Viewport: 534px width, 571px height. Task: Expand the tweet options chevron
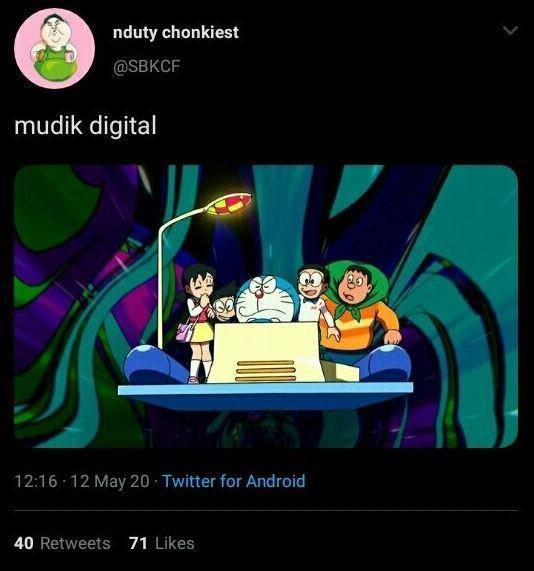pyautogui.click(x=510, y=30)
